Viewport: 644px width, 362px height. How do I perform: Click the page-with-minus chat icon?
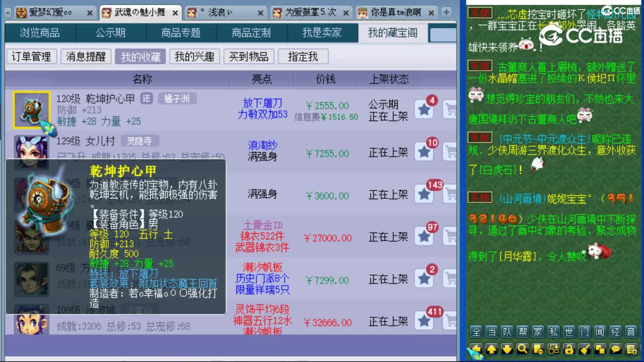point(538,349)
